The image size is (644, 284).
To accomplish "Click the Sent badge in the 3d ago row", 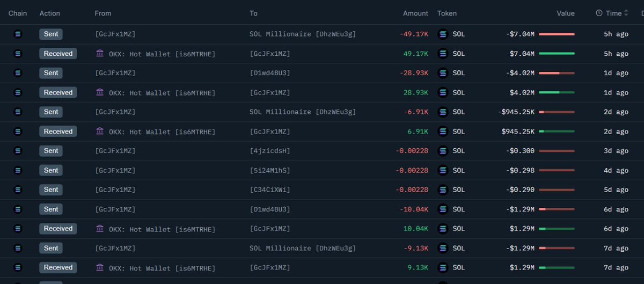I will (x=51, y=151).
